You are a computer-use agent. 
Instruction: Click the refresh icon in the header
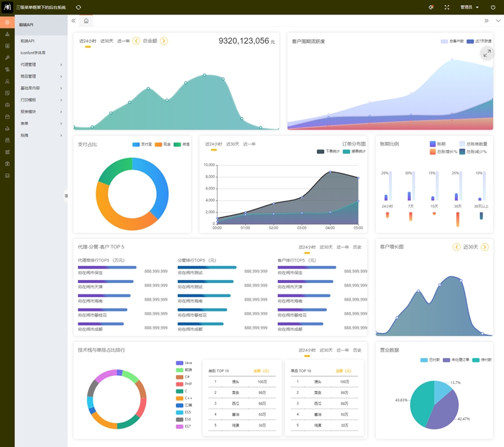point(78,7)
